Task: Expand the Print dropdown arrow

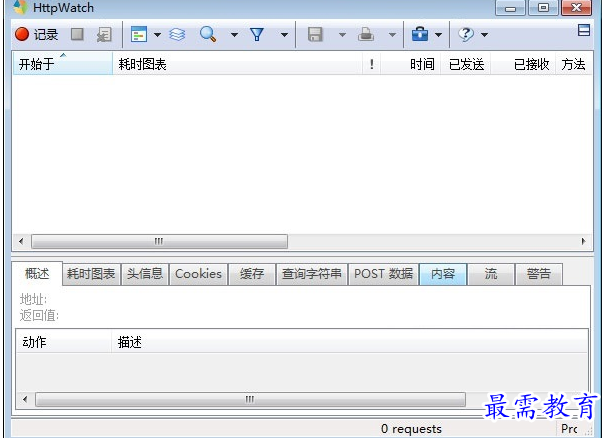Action: tap(392, 35)
